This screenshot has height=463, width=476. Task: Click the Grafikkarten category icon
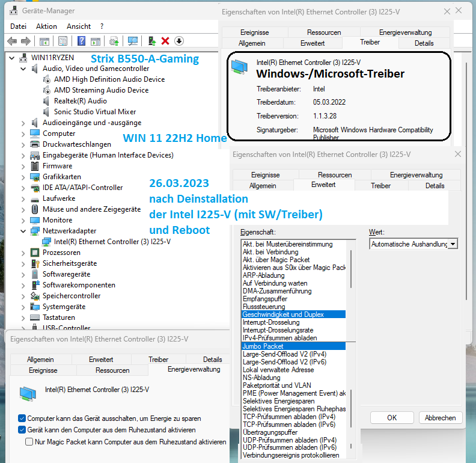point(35,177)
